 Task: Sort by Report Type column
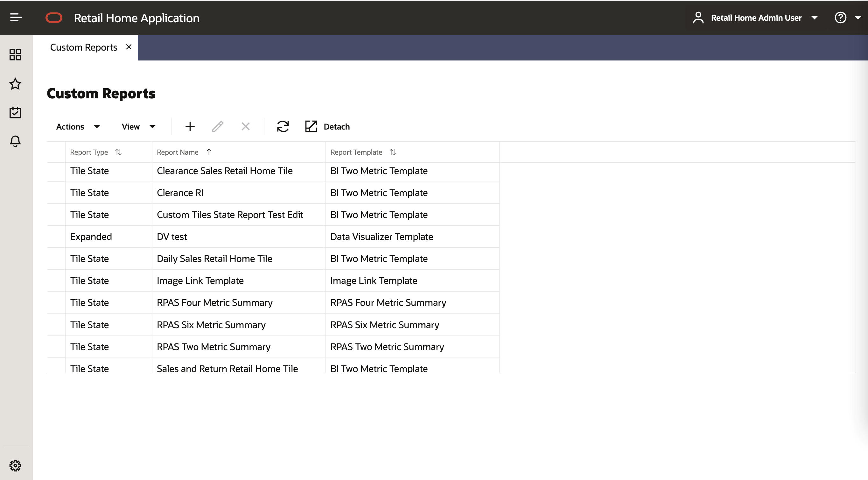pyautogui.click(x=118, y=152)
